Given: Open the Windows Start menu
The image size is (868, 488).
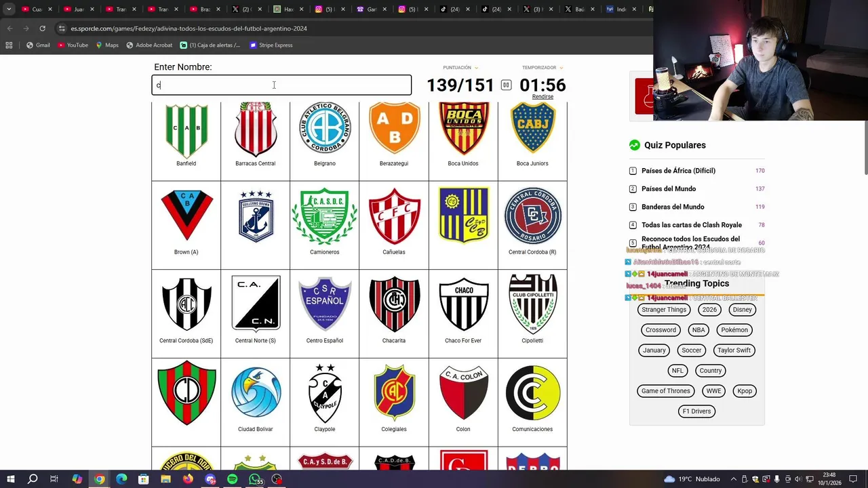Looking at the screenshot, I should 10,479.
